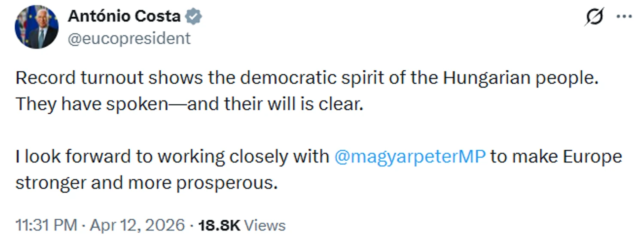The width and height of the screenshot is (644, 245).
Task: Open the 18.8K view count
Action: [219, 225]
